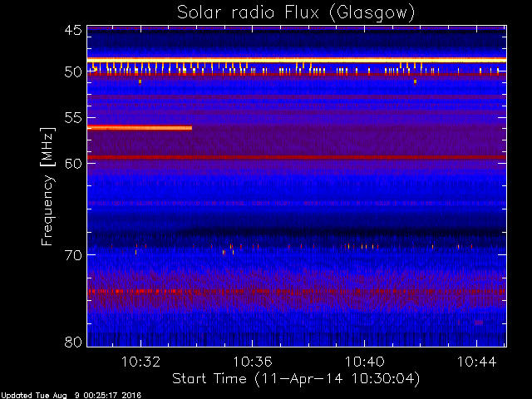
Task: Click the red interference line near 59 MHz
Action: (x=297, y=157)
